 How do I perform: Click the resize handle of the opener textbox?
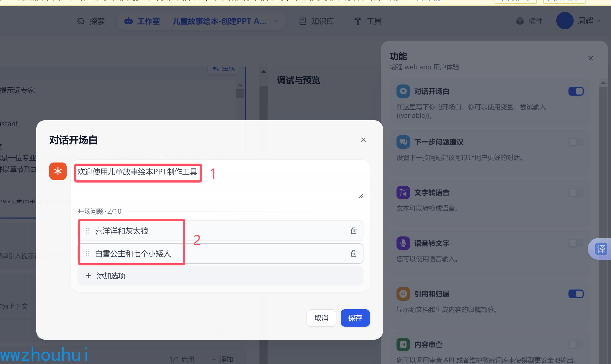(x=361, y=196)
